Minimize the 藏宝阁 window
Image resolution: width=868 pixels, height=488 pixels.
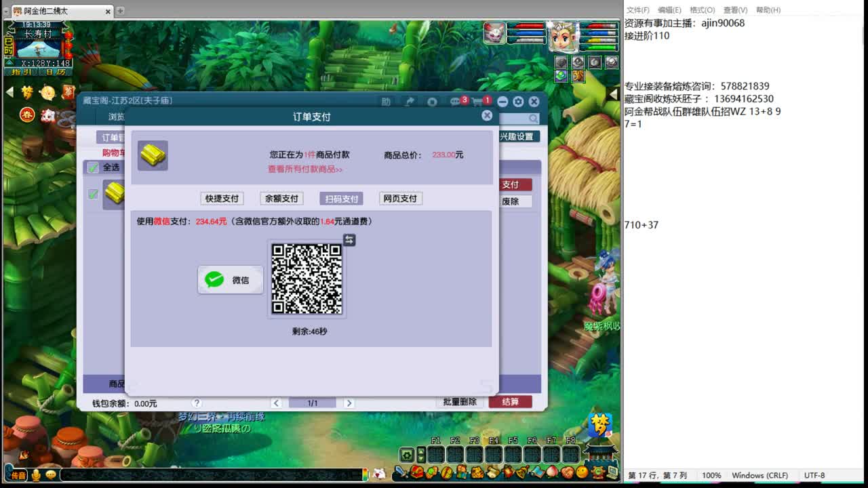pyautogui.click(x=502, y=102)
